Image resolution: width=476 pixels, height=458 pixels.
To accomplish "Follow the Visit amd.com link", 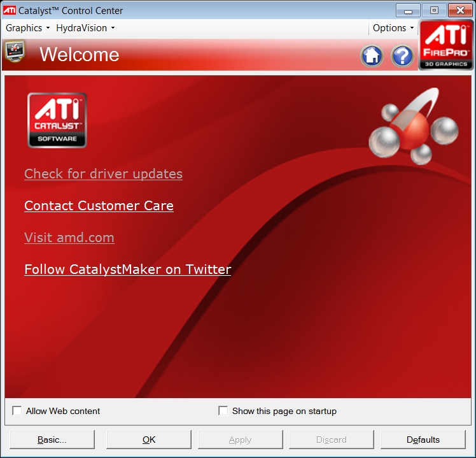I will click(69, 238).
